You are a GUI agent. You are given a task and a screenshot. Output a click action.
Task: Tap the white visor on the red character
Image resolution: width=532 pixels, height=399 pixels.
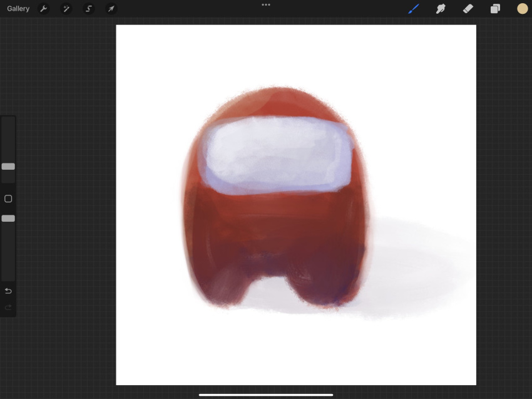pyautogui.click(x=277, y=155)
